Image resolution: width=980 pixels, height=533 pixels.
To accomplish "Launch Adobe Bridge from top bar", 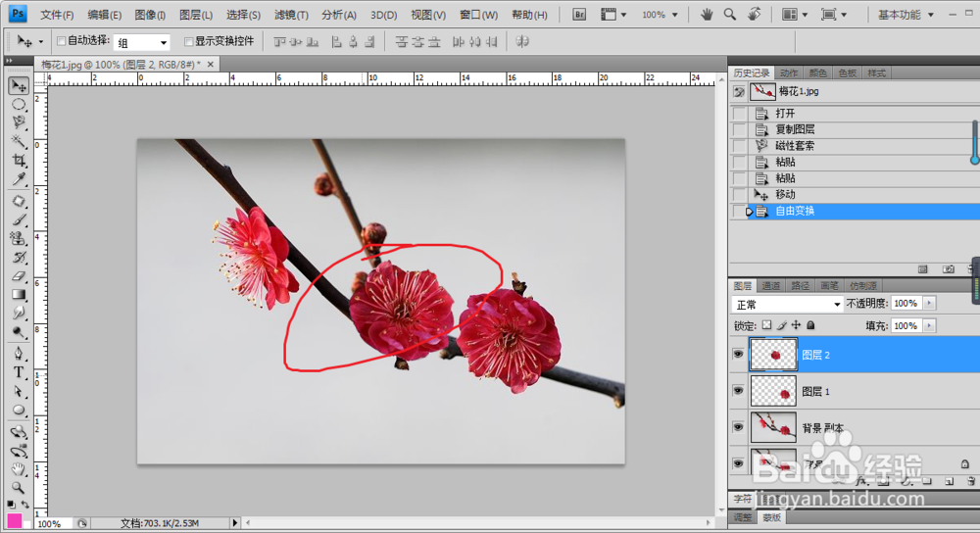I will [x=579, y=15].
